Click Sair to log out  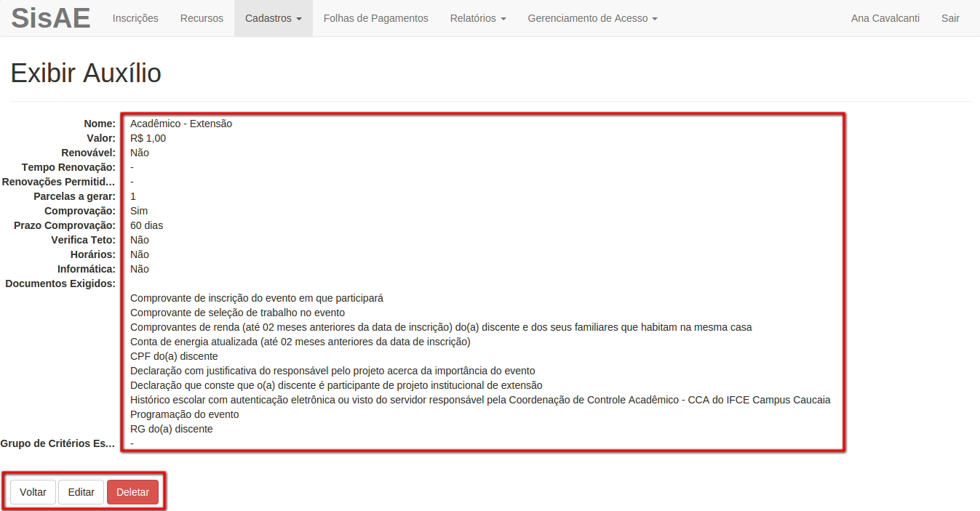pos(950,18)
